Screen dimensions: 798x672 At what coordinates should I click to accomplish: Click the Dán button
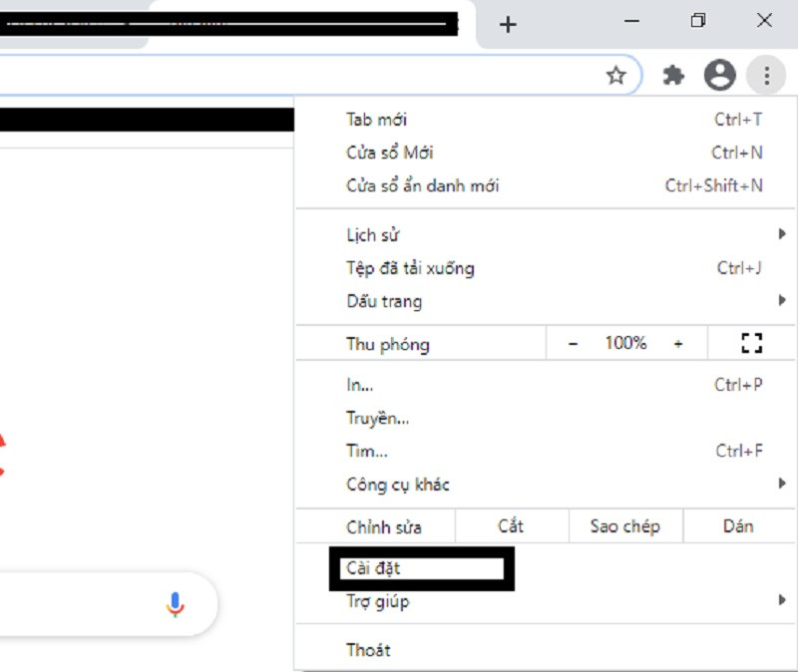[738, 526]
